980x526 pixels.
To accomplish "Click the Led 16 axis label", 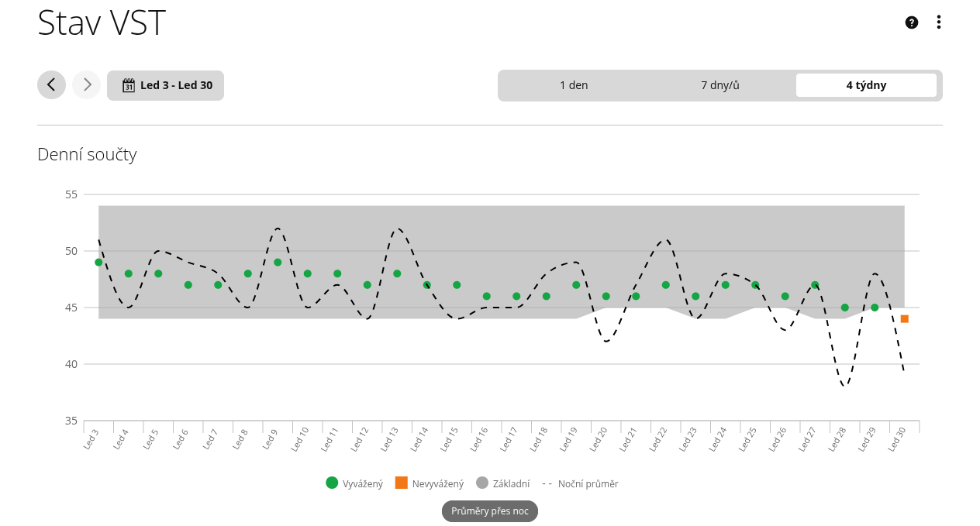I will tap(480, 439).
